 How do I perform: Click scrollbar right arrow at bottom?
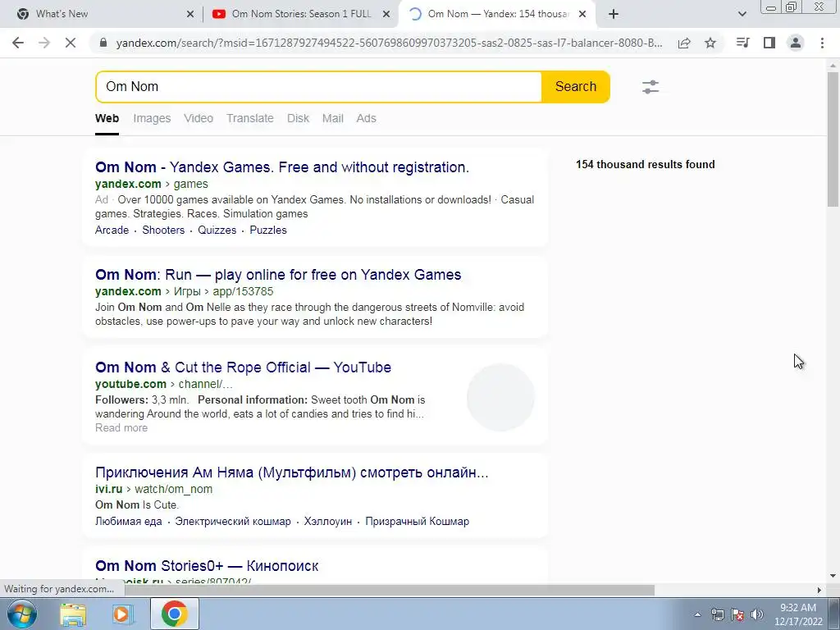click(x=819, y=590)
